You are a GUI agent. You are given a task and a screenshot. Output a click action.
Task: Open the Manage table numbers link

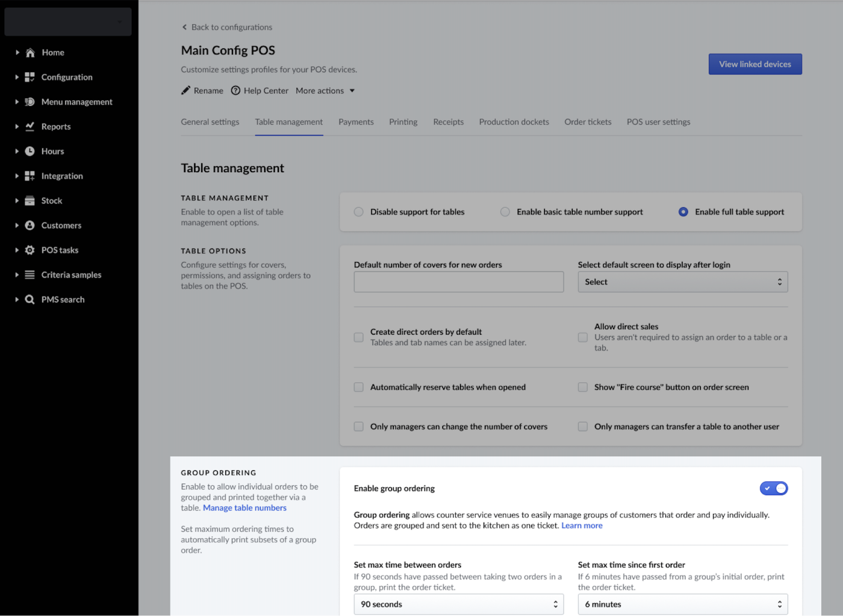[244, 508]
